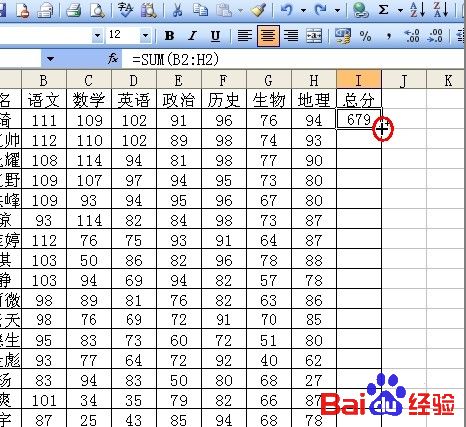Click the AutoSum sigma icon

point(384,10)
